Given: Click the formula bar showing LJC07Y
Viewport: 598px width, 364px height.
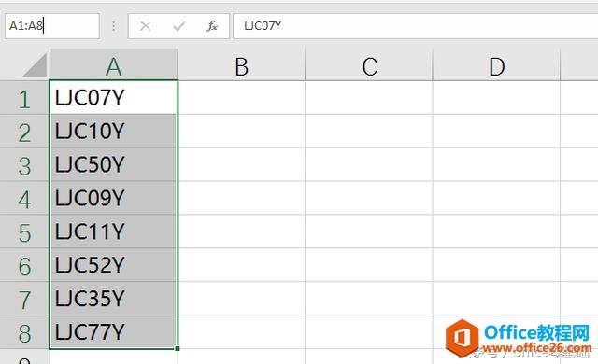Looking at the screenshot, I should pyautogui.click(x=415, y=26).
